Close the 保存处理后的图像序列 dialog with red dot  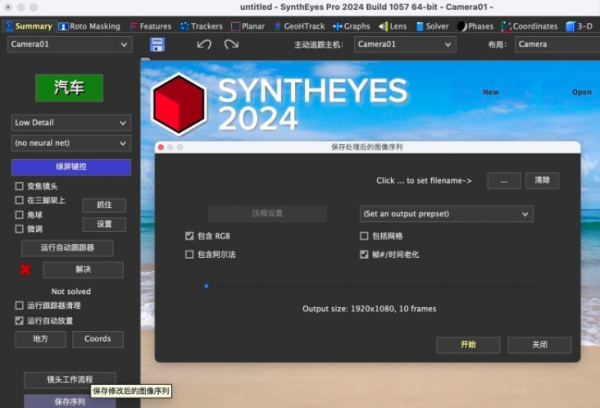tap(161, 147)
